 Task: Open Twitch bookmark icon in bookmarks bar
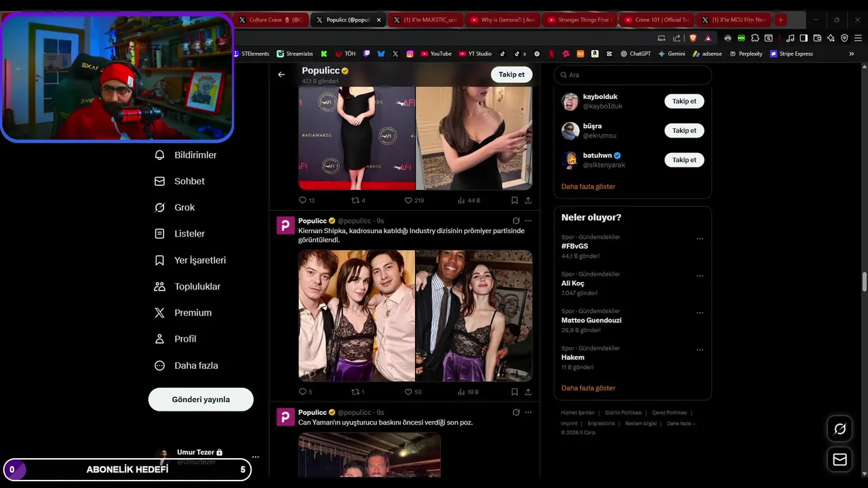pyautogui.click(x=367, y=54)
